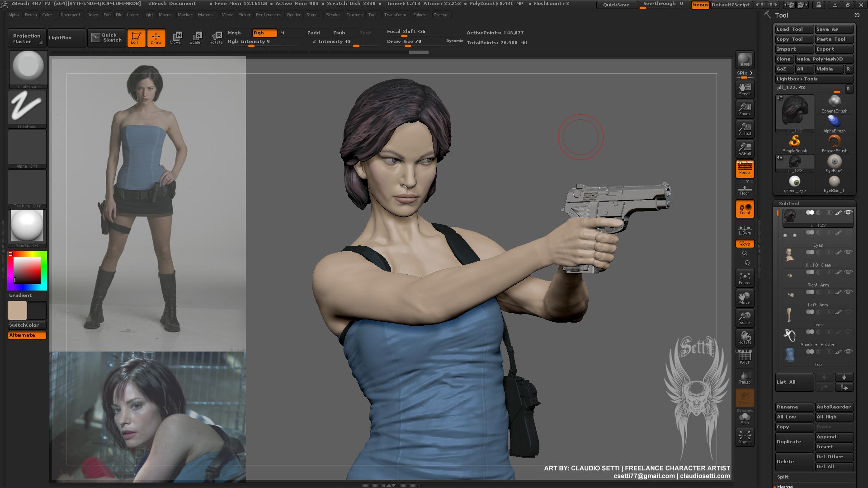Viewport: 868px width, 488px height.
Task: Click the right shelf Move icon
Action: 745,298
